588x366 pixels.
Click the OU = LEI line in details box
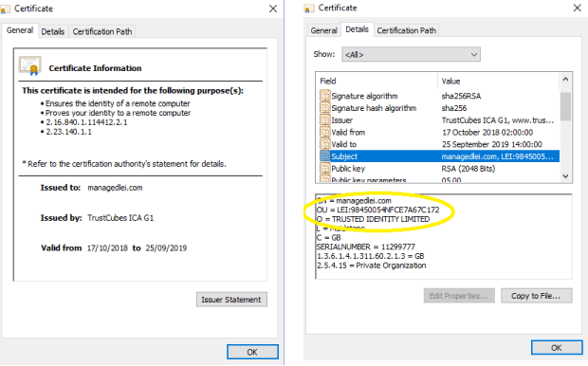377,210
